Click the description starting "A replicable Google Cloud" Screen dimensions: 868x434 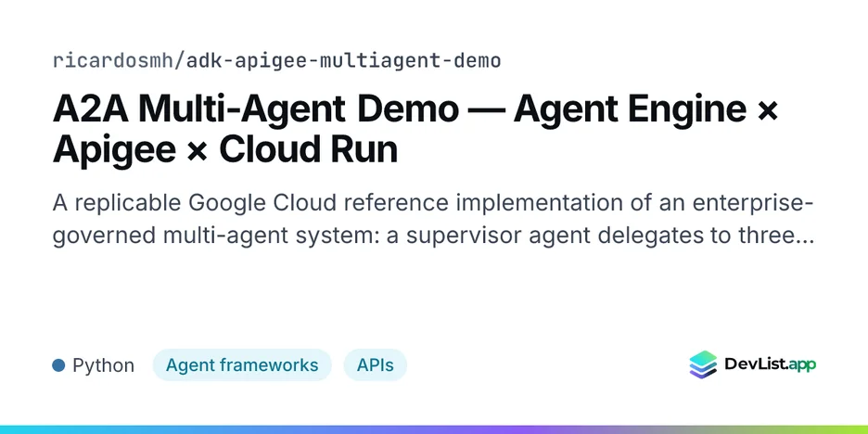click(433, 220)
